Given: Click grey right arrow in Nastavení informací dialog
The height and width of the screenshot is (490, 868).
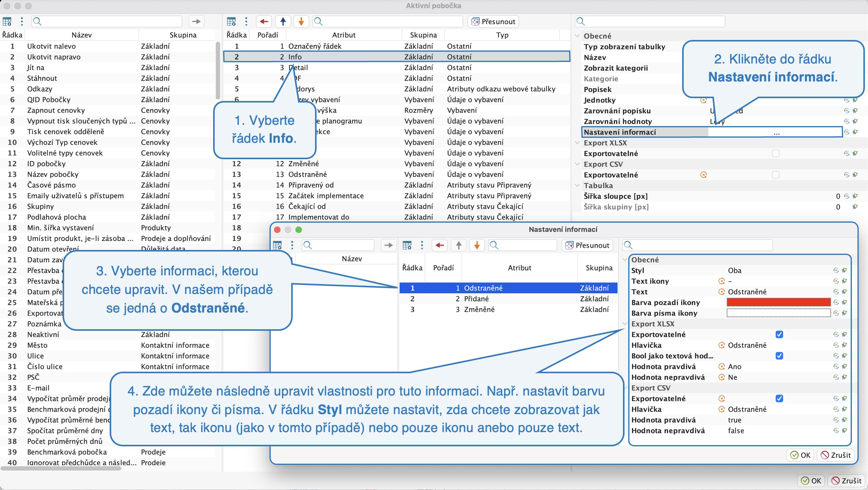Looking at the screenshot, I should point(389,245).
